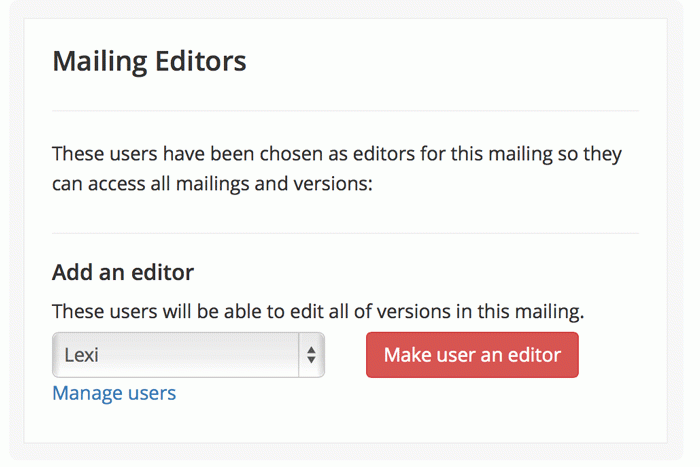This screenshot has width=700, height=467.
Task: Click the word 'Editors' in the panel title
Action: pyautogui.click(x=201, y=62)
